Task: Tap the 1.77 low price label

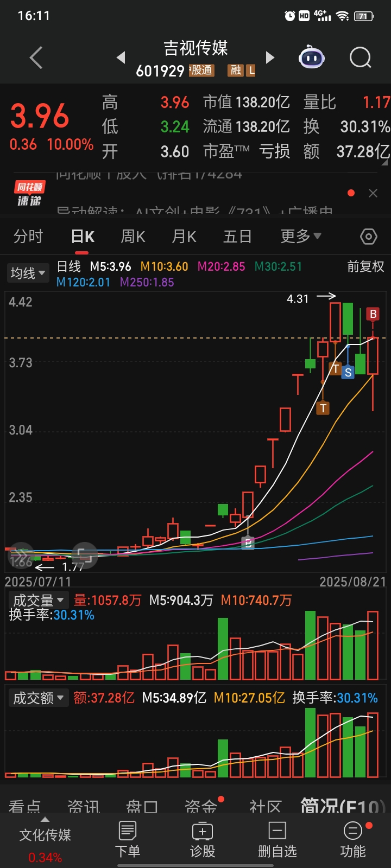Action: (x=73, y=567)
